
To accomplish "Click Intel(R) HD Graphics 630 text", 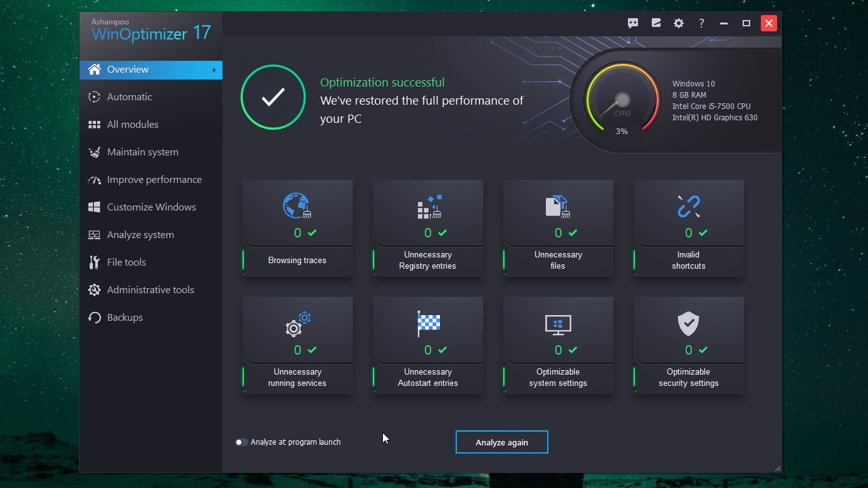I will click(715, 118).
